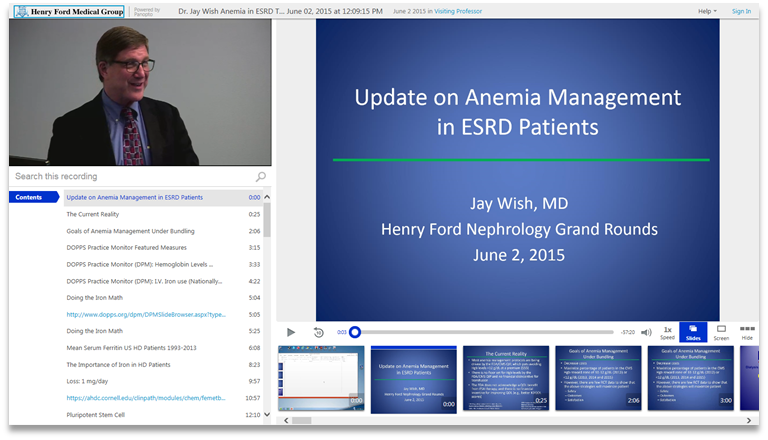Screen dimensions: 768x440
Task: Open the Visiting Professor folder link
Action: (x=458, y=11)
